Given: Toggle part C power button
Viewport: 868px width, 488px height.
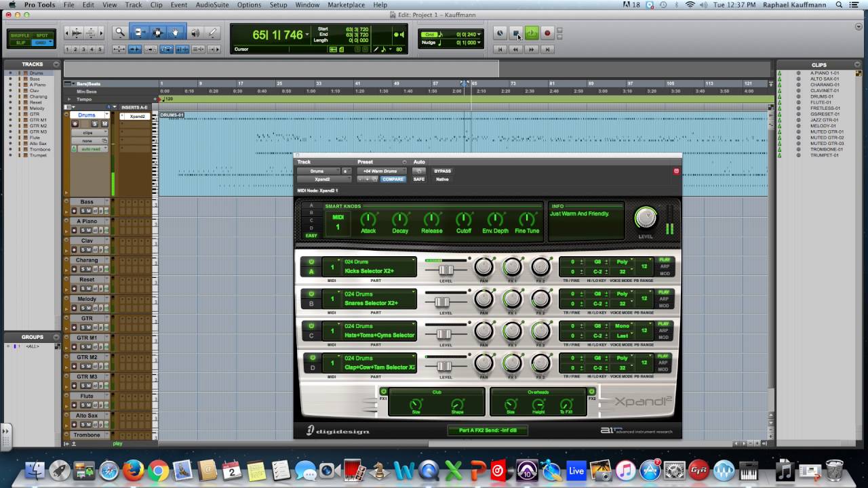Looking at the screenshot, I should pyautogui.click(x=311, y=325).
